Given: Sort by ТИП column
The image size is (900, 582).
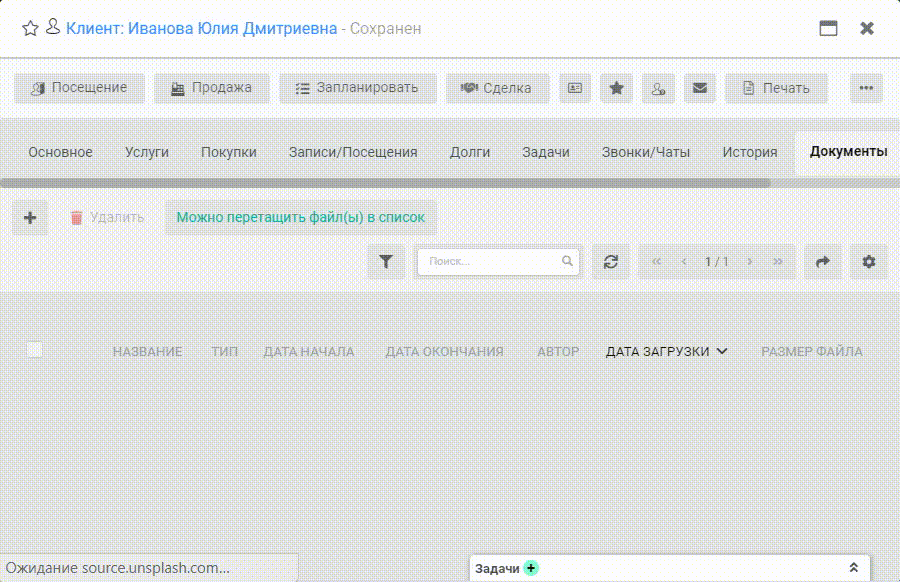Looking at the screenshot, I should coord(224,352).
